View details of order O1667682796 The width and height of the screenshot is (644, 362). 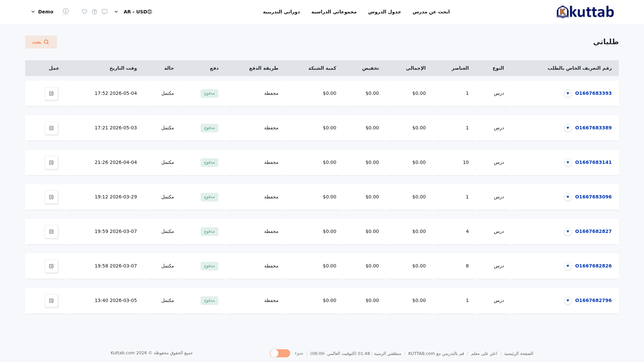coord(51,301)
